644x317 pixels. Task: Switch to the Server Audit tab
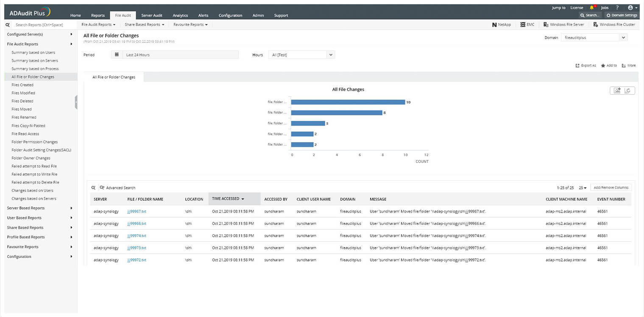(x=151, y=15)
